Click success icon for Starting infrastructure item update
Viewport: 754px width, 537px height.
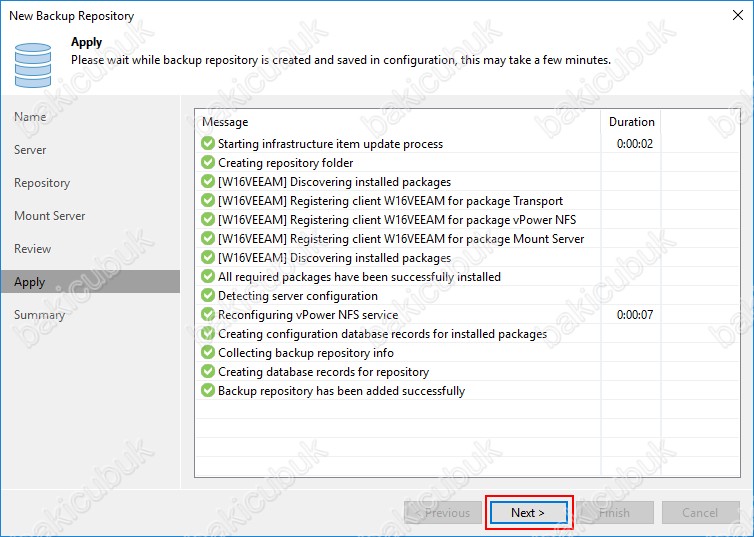click(x=208, y=144)
